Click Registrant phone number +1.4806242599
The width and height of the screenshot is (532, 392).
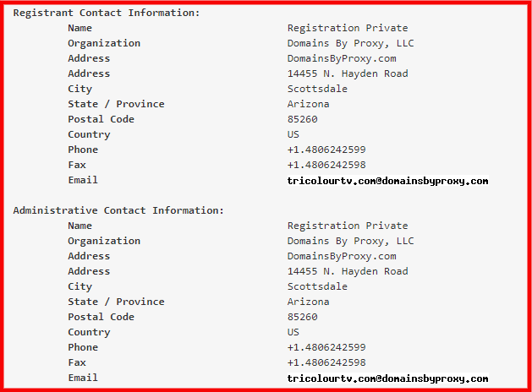(x=326, y=150)
